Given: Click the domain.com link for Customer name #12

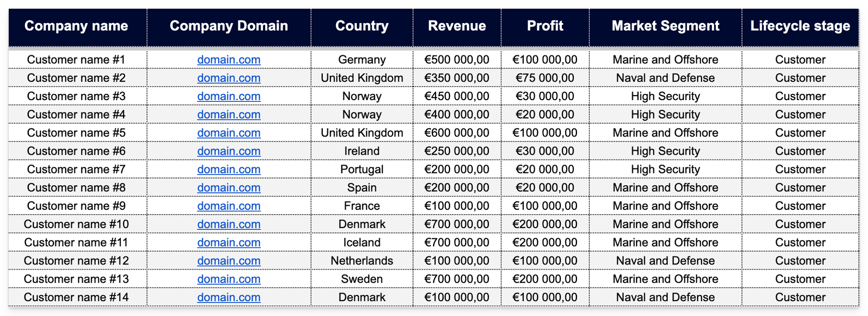Looking at the screenshot, I should pyautogui.click(x=229, y=261).
